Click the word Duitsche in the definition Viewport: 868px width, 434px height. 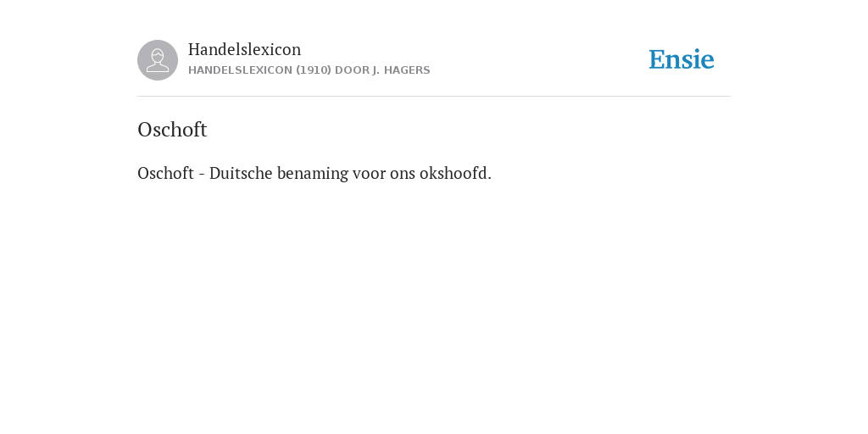(x=241, y=173)
